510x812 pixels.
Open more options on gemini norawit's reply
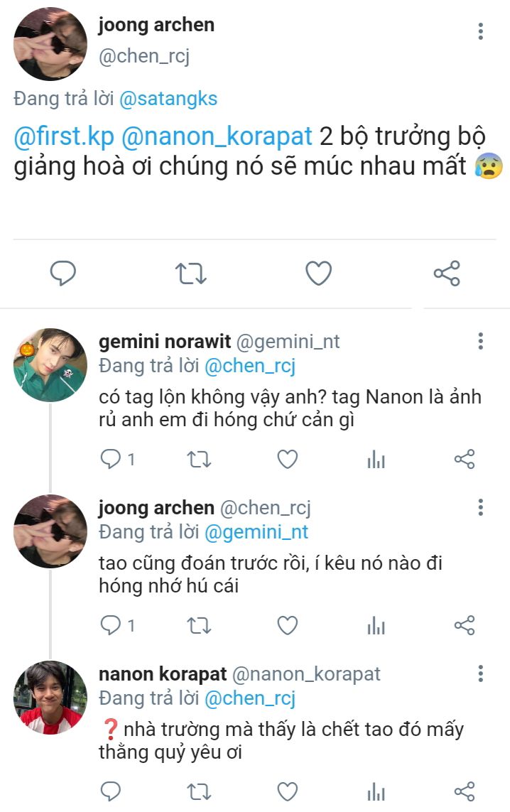point(481,341)
